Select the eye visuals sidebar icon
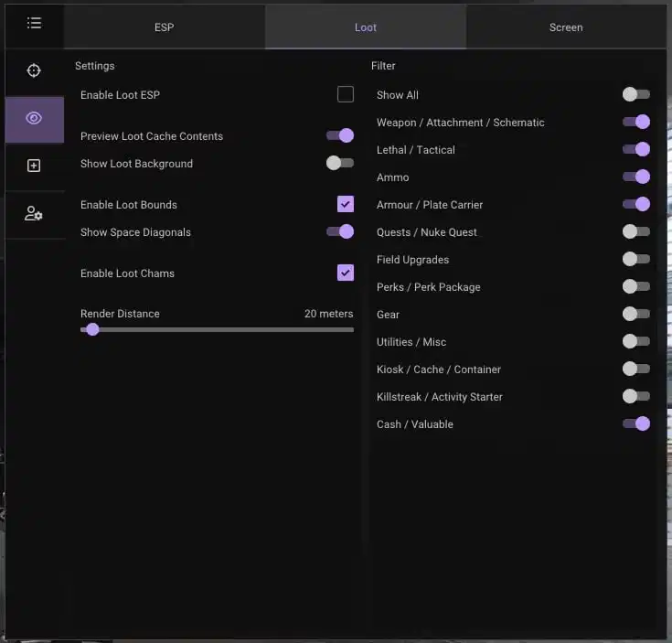 click(35, 118)
